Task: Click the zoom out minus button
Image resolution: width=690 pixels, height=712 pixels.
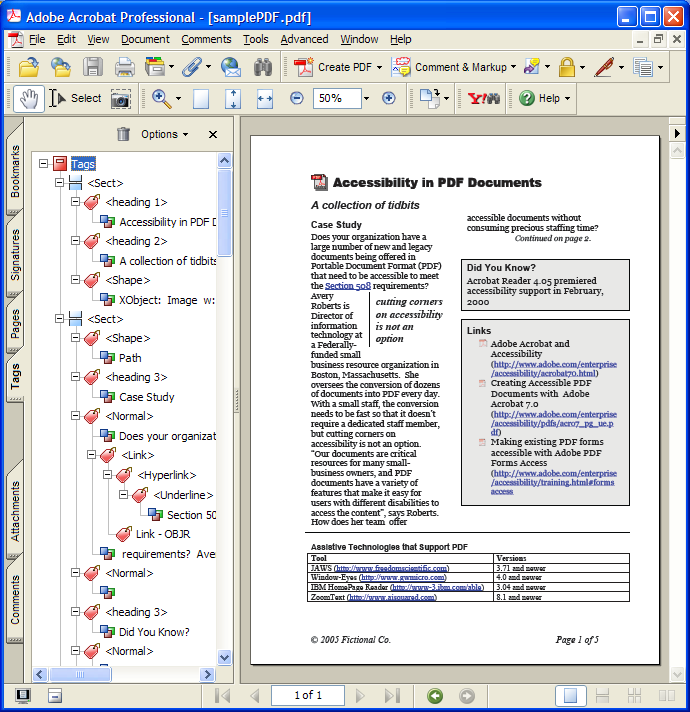Action: click(x=296, y=98)
